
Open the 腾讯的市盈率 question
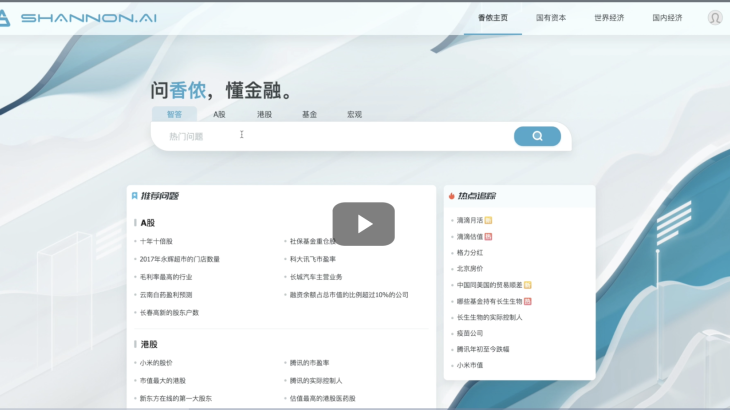tap(309, 363)
